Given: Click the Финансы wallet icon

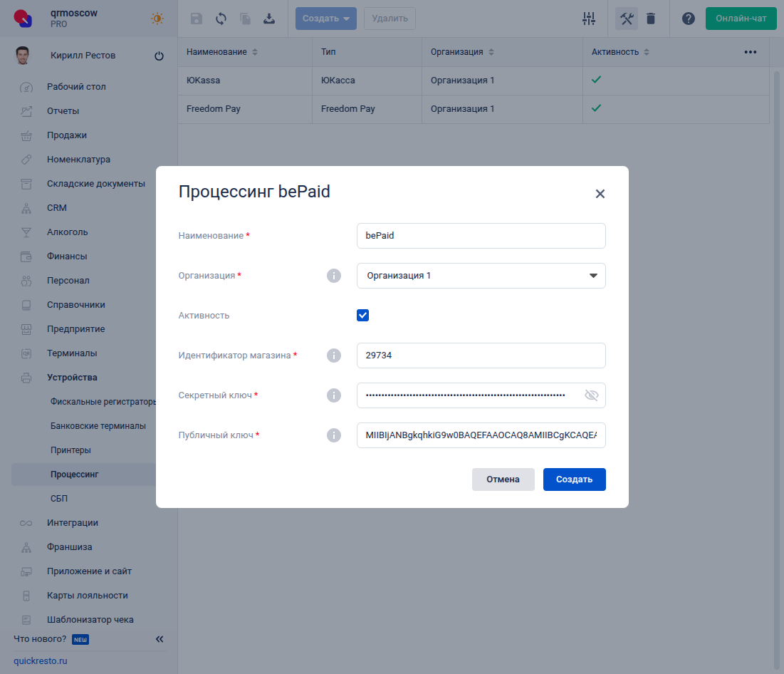Looking at the screenshot, I should 26,256.
